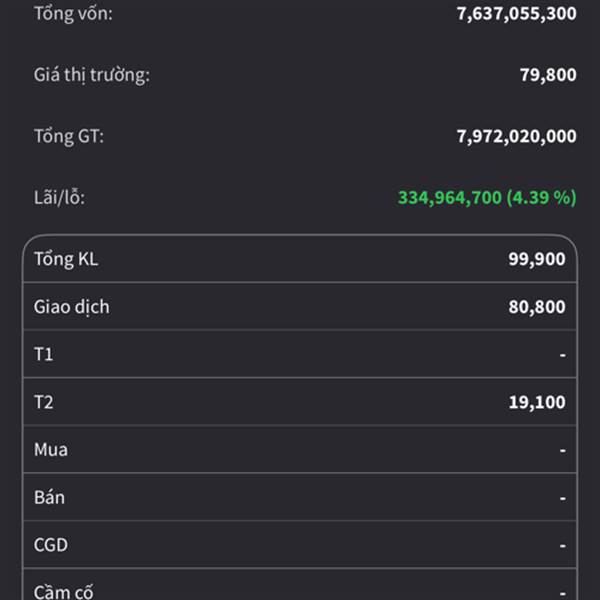Viewport: 600px width, 600px height.
Task: Tap the market price 79,800
Action: pos(548,75)
